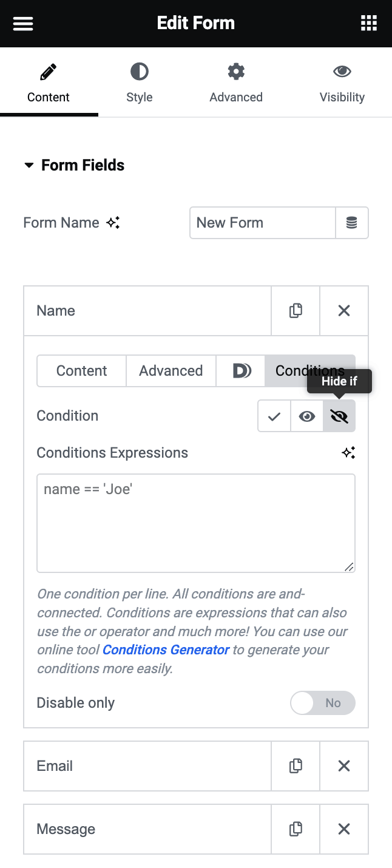Turn on the Disable only toggle
This screenshot has height=868, width=392.
322,702
